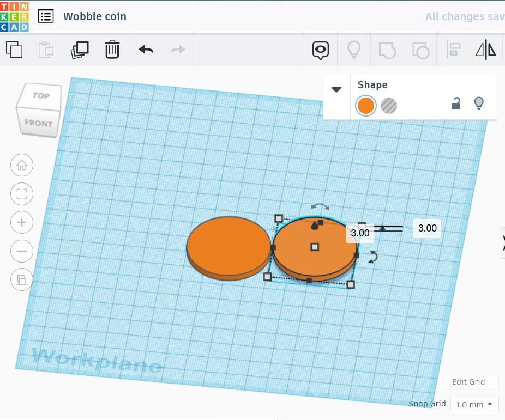Expand the collapsed shapes panel at the right edge

click(x=502, y=243)
